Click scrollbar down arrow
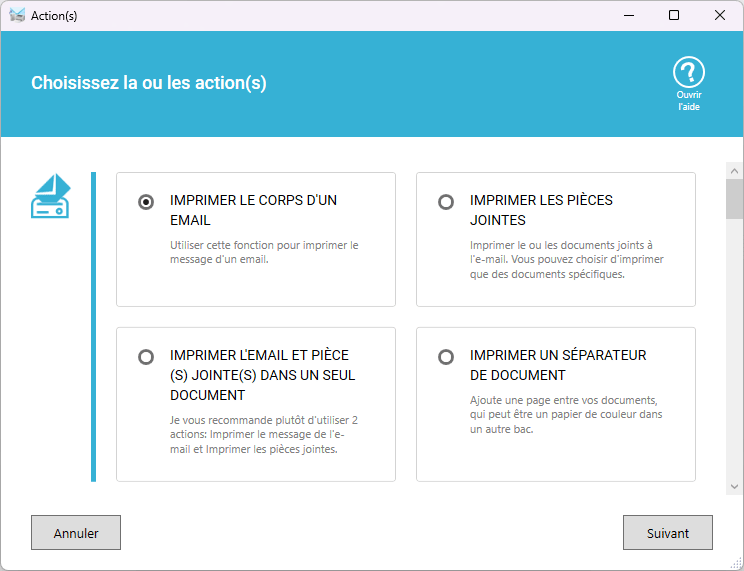Viewport: 744px width, 571px height. click(x=735, y=487)
